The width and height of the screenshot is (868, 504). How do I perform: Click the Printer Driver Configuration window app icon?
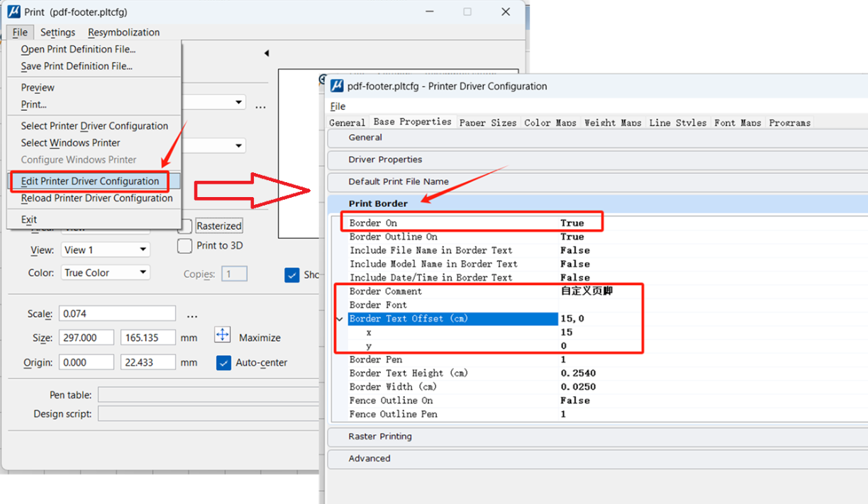tap(338, 86)
